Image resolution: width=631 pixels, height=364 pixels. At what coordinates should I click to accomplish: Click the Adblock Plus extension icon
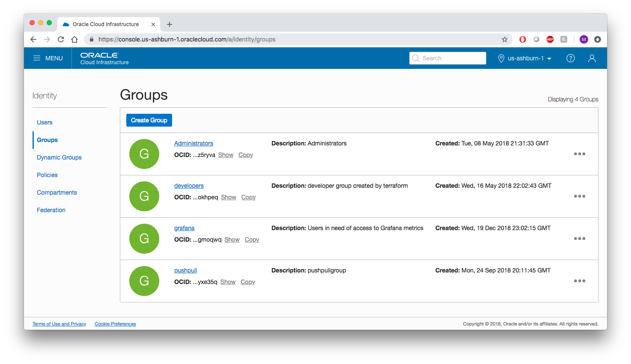click(x=550, y=39)
